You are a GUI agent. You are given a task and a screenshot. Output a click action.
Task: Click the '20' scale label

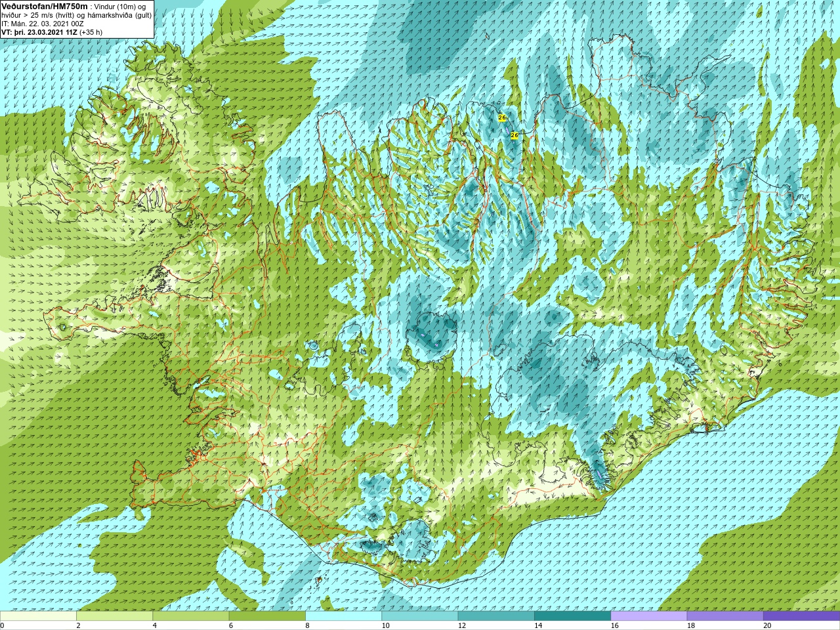click(767, 625)
